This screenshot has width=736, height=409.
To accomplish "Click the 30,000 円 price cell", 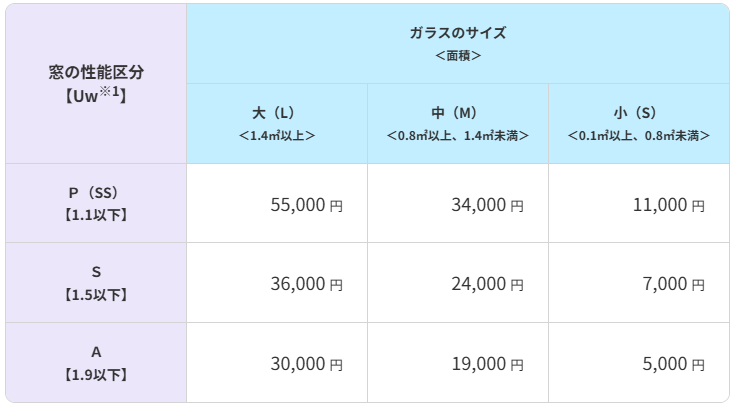I will coord(306,364).
